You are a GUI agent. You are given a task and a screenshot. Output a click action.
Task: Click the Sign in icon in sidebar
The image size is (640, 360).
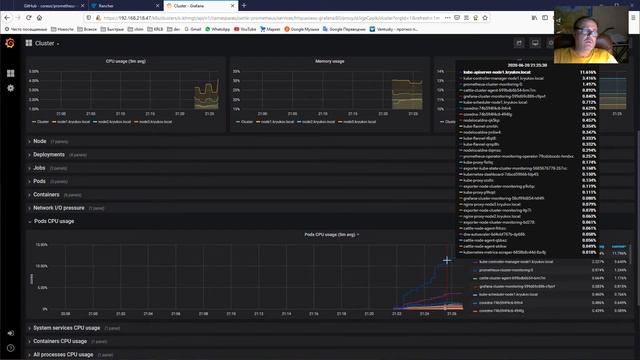pyautogui.click(x=11, y=333)
